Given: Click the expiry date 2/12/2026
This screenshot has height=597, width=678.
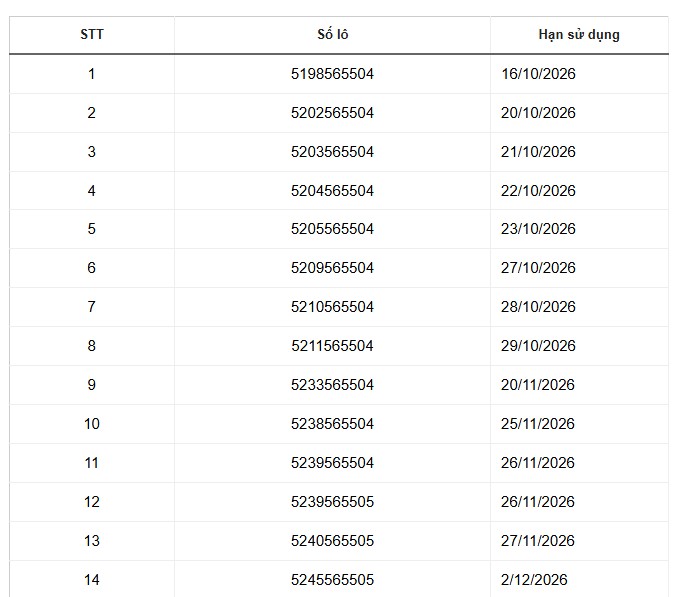Looking at the screenshot, I should pos(534,580).
